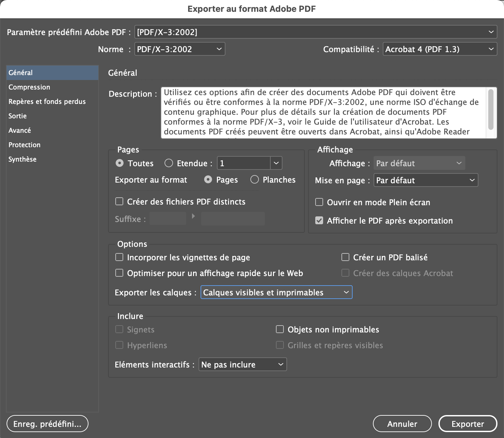Click the Description text scrollbar
The image size is (504, 438).
point(491,110)
